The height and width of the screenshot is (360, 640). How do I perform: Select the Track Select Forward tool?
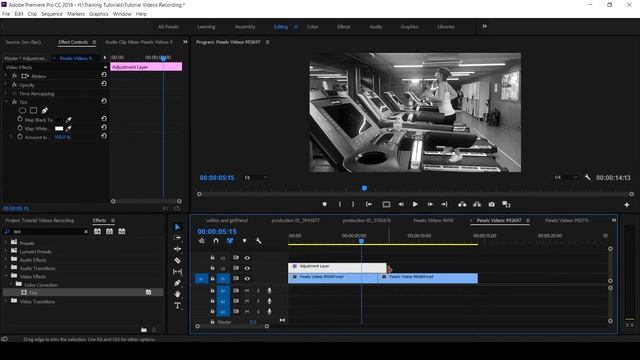[x=177, y=238]
